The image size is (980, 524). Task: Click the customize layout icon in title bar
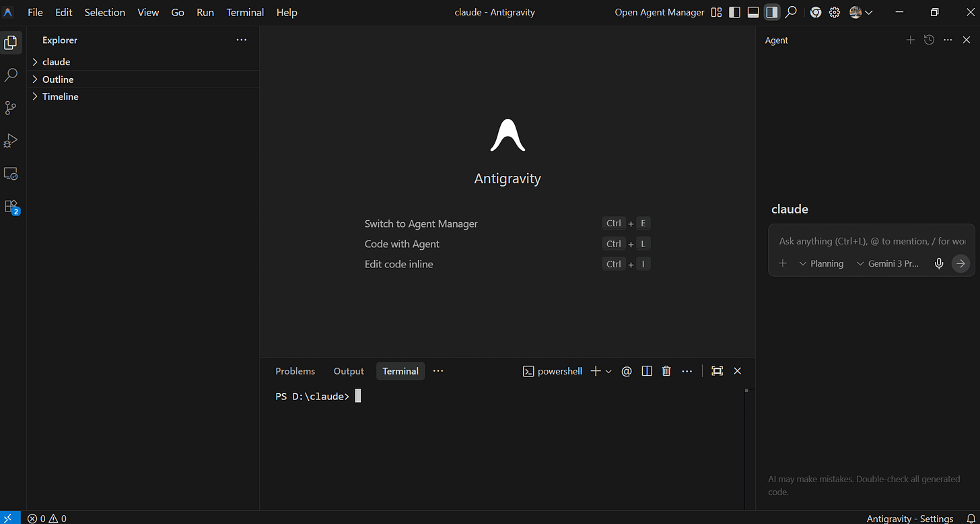(717, 12)
